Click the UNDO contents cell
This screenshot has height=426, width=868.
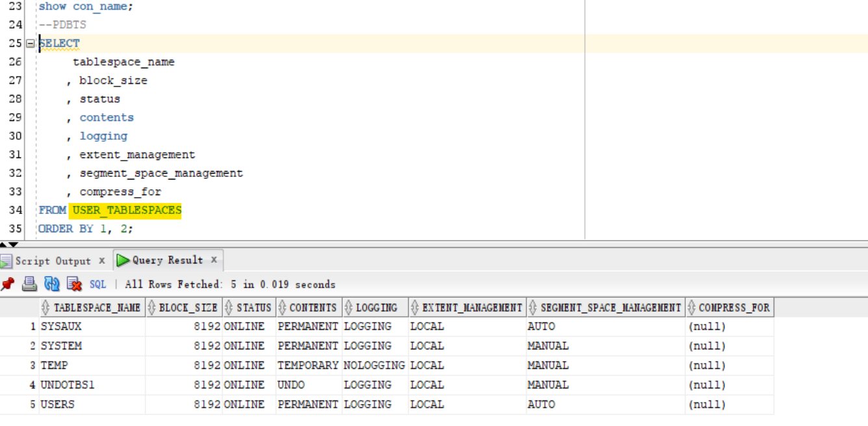coord(309,385)
